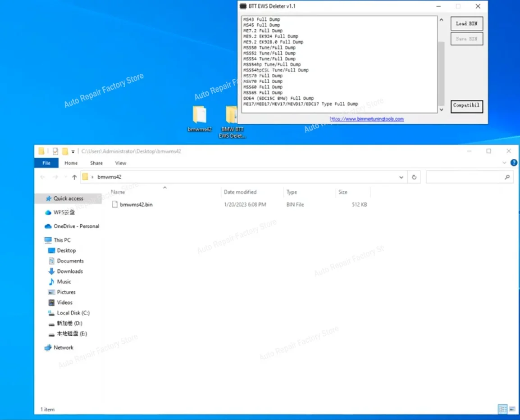
Task: Open the recent locations dropdown arrow
Action: (x=66, y=177)
